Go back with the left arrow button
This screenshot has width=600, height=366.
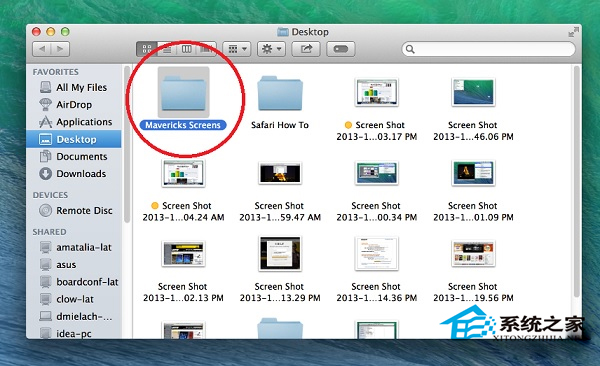click(x=42, y=49)
